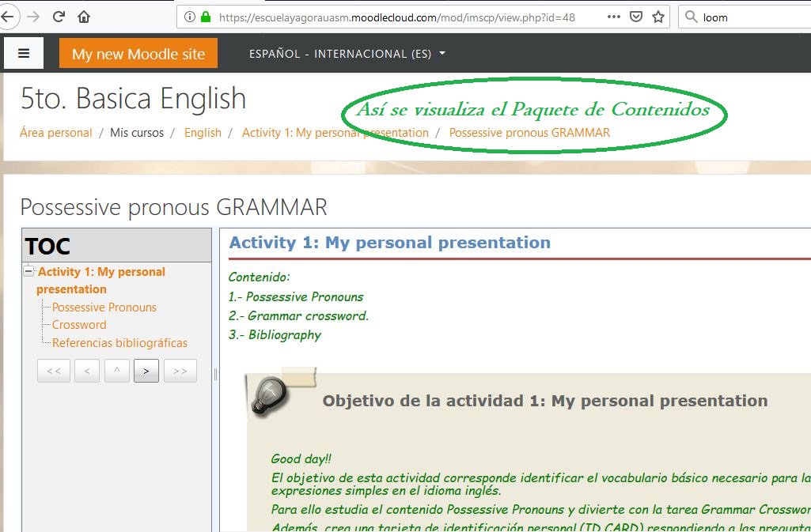Viewport: 811px width, 532px height.
Task: Go to Área personal breadcrumb
Action: [56, 133]
